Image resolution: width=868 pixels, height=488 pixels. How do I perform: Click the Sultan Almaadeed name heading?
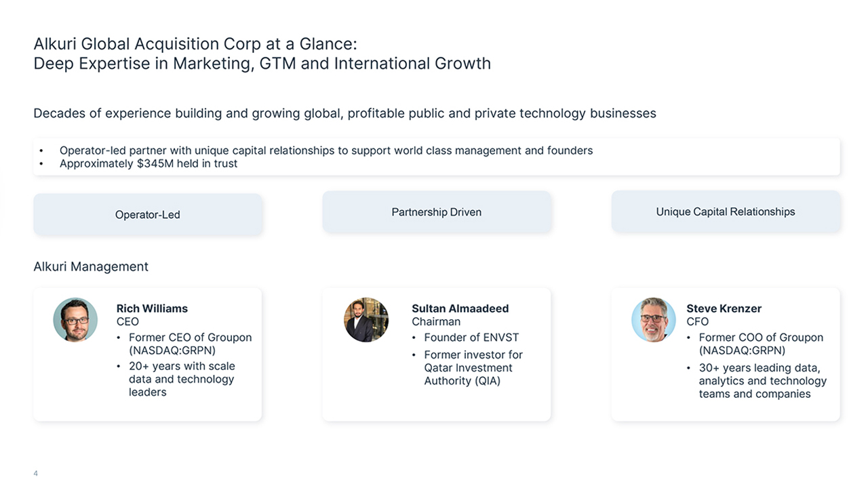[460, 308]
